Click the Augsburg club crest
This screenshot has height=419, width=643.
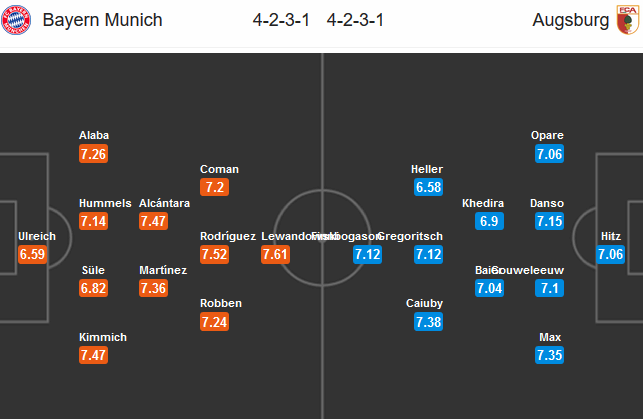[629, 21]
